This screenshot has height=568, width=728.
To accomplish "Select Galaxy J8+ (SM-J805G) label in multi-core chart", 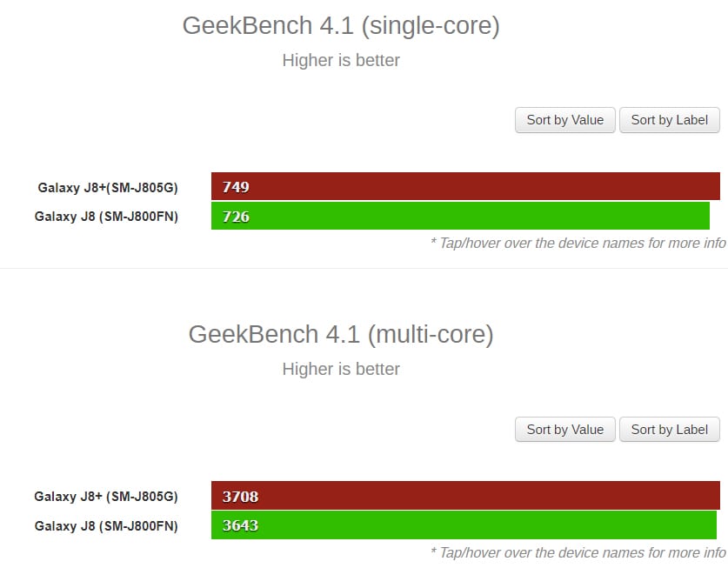I will (x=106, y=497).
